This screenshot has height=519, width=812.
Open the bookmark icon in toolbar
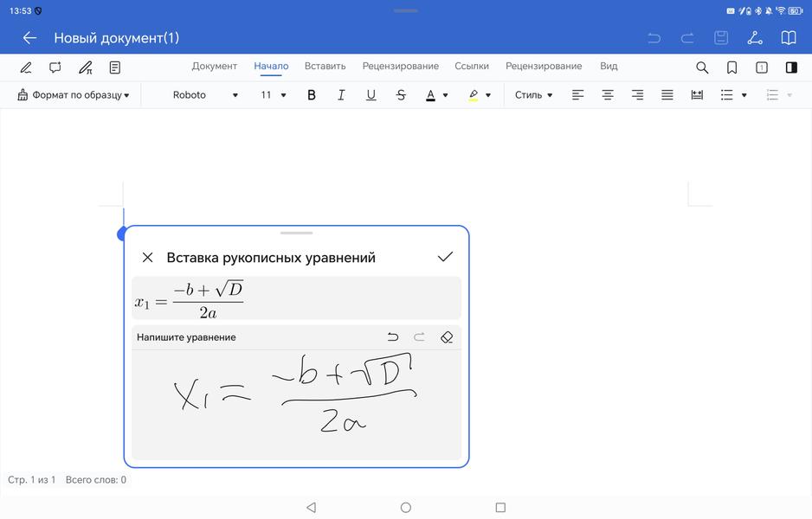tap(731, 67)
